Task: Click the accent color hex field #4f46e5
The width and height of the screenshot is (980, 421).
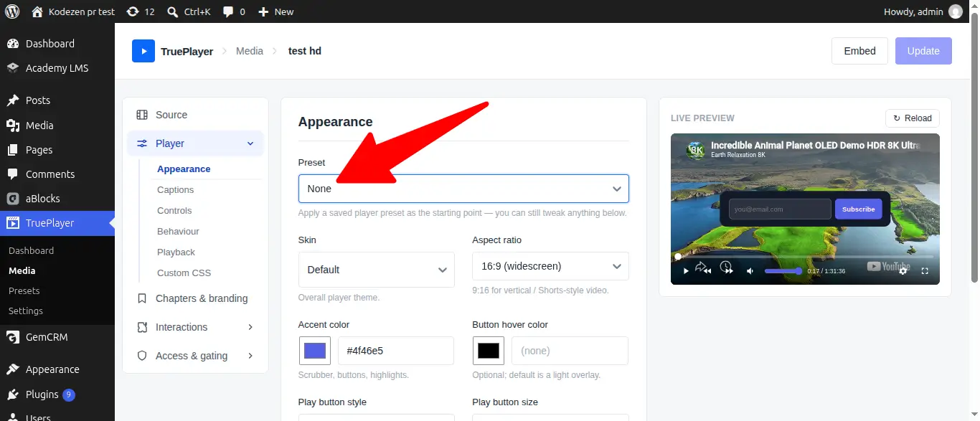Action: click(396, 351)
